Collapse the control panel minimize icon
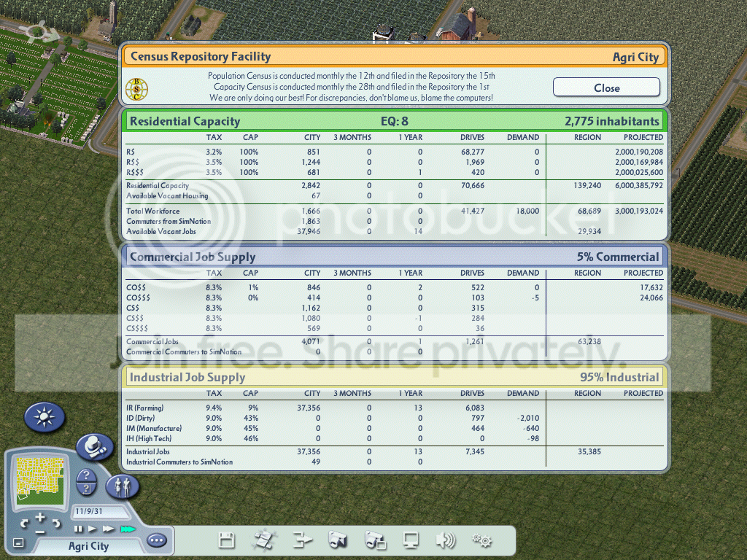Image resolution: width=747 pixels, height=560 pixels. pos(18,542)
